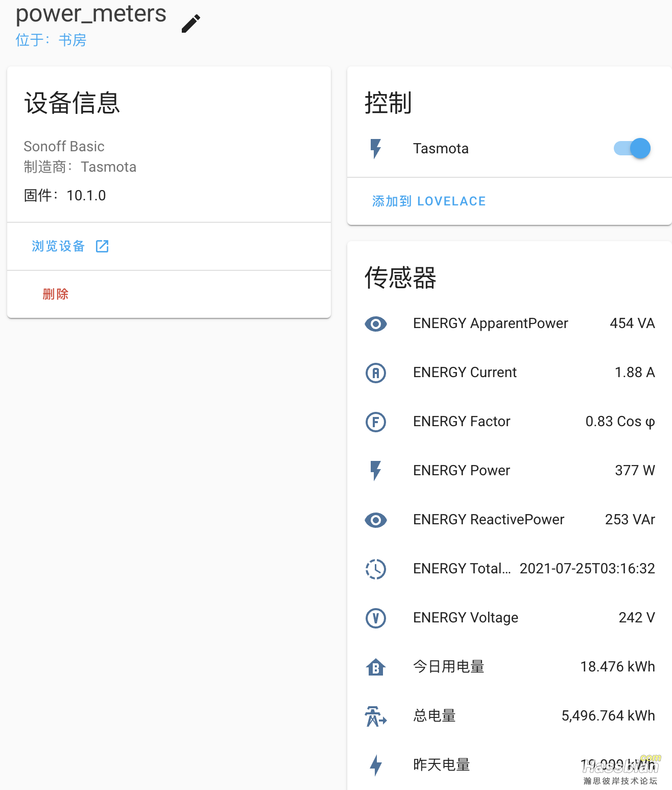Click the flash icon for ENERGY Power
The image size is (672, 790).
pos(376,471)
